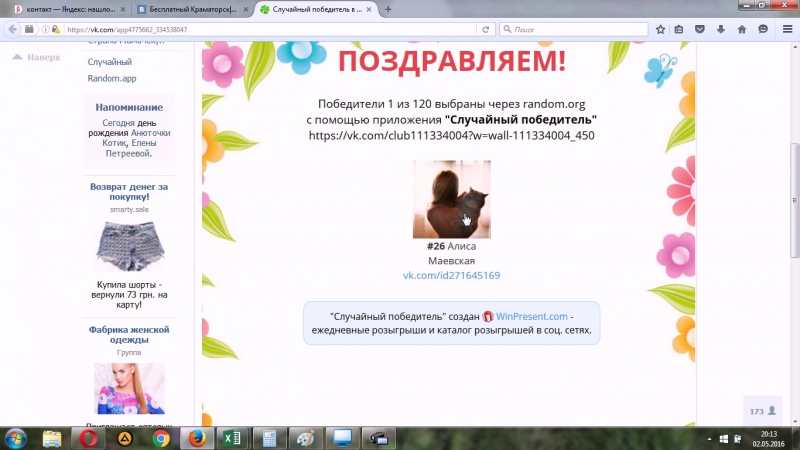The width and height of the screenshot is (800, 450).
Task: Click the 173 online friends counter
Action: click(x=763, y=411)
